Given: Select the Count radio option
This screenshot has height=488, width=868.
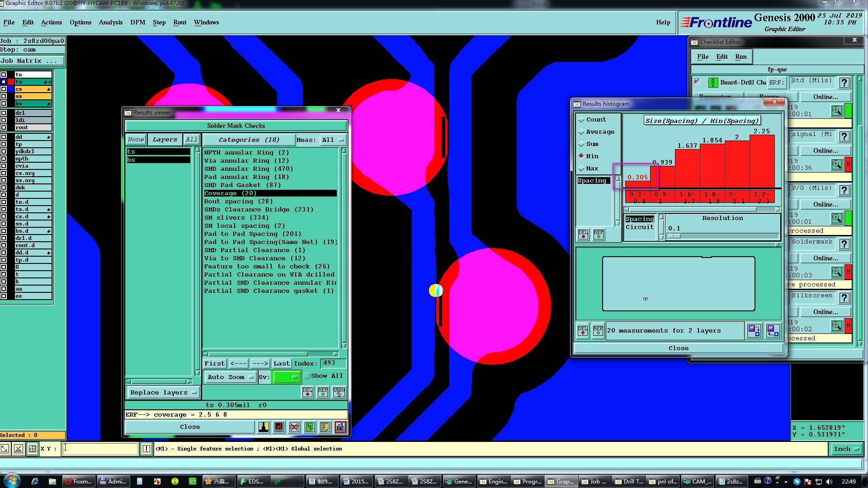Looking at the screenshot, I should click(581, 120).
